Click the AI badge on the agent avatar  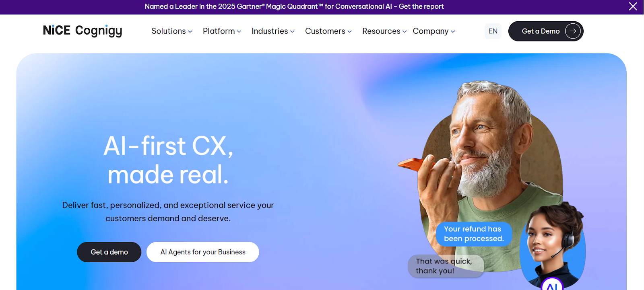pyautogui.click(x=552, y=285)
